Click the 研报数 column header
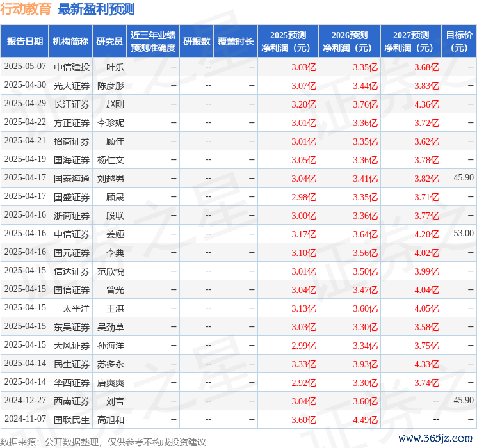The image size is (477, 448). point(197,42)
